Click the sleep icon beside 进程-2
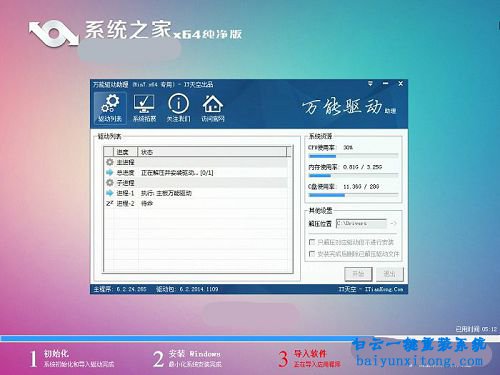 (x=110, y=203)
